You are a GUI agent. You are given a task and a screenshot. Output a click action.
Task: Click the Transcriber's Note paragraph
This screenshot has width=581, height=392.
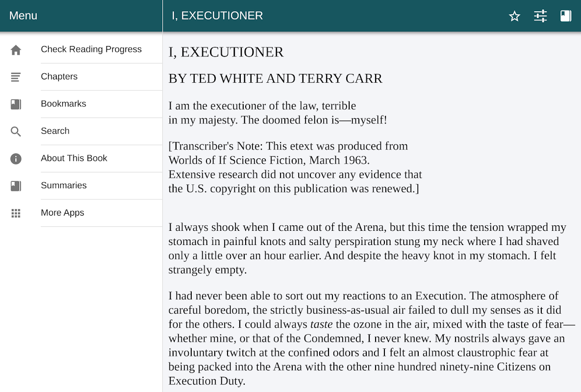(x=295, y=167)
